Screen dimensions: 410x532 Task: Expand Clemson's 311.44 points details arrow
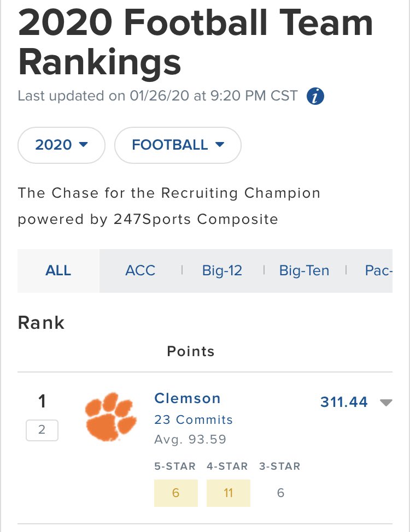(x=386, y=403)
